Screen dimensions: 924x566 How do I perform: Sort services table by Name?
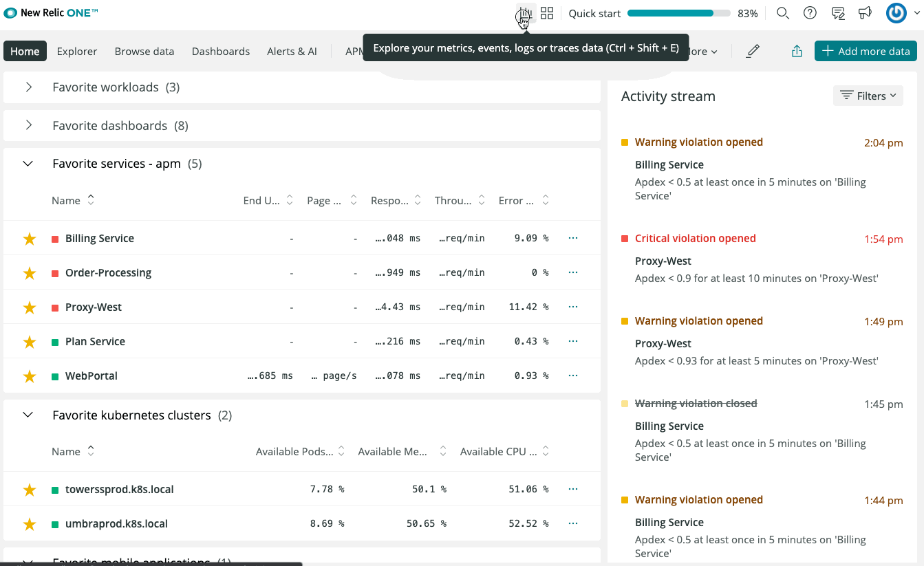point(73,200)
